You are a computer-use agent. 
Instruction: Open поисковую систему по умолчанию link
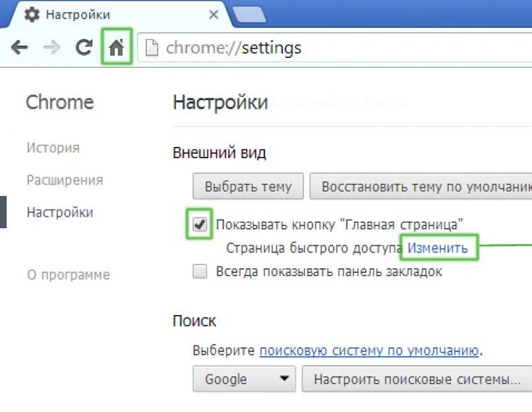[x=369, y=350]
